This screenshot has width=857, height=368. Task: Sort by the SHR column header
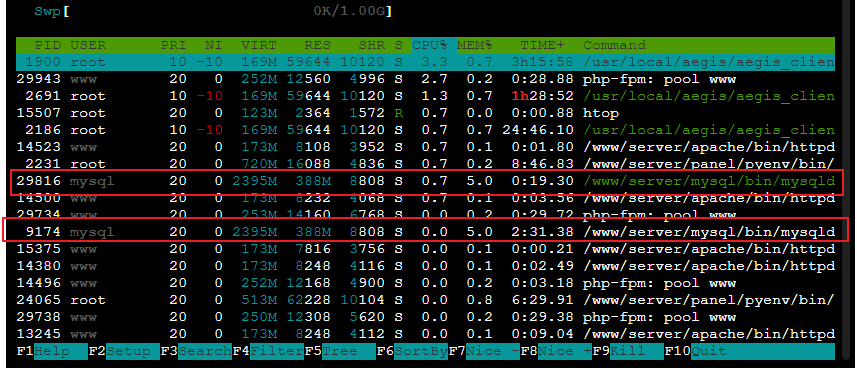click(x=371, y=45)
